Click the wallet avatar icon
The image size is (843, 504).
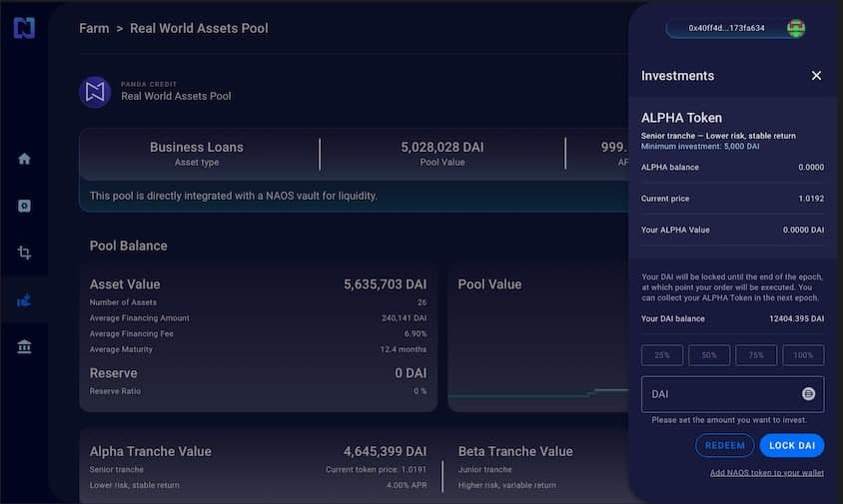796,28
